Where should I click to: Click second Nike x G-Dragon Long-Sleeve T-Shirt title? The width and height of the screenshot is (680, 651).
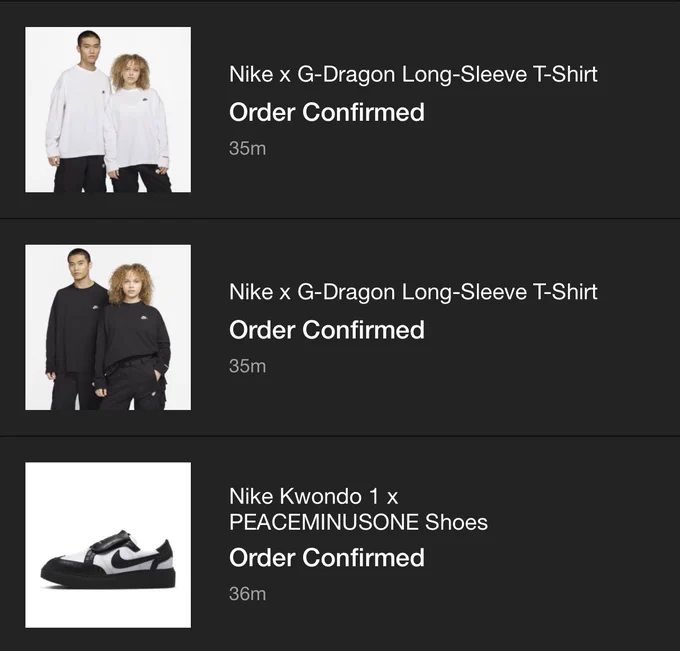(x=413, y=292)
